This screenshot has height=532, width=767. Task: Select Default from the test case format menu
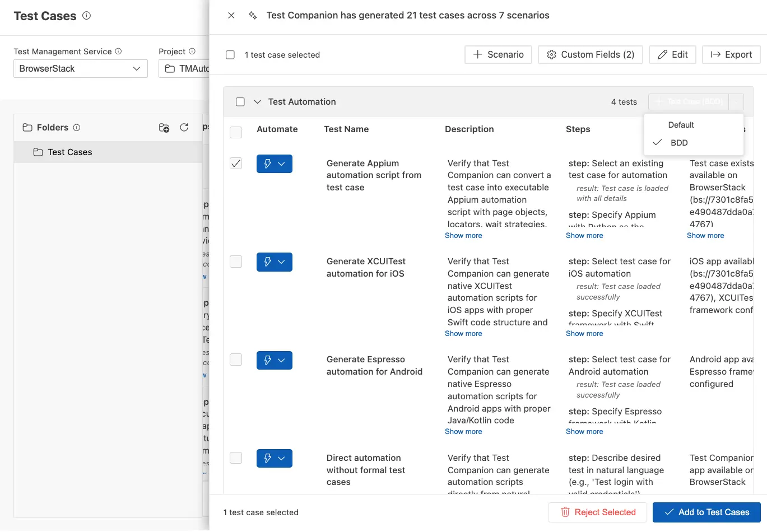(681, 124)
